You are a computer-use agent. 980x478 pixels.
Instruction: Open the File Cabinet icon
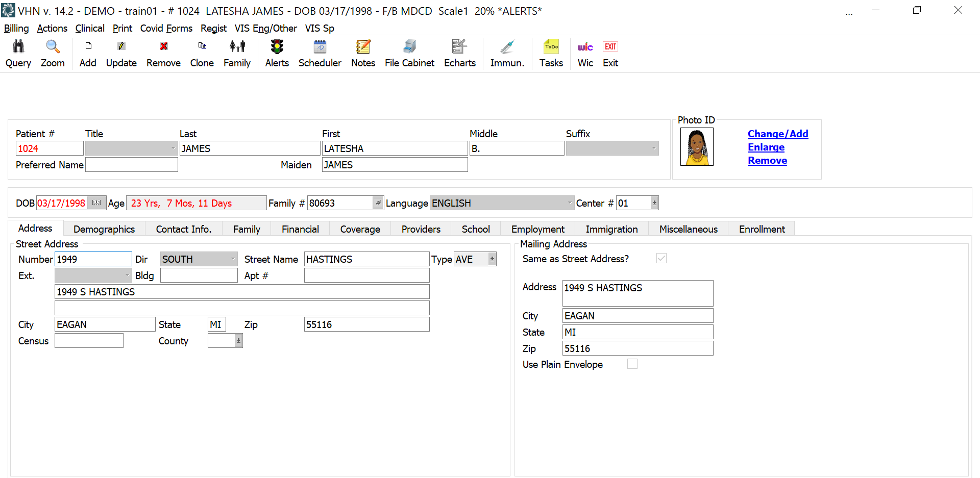point(409,54)
